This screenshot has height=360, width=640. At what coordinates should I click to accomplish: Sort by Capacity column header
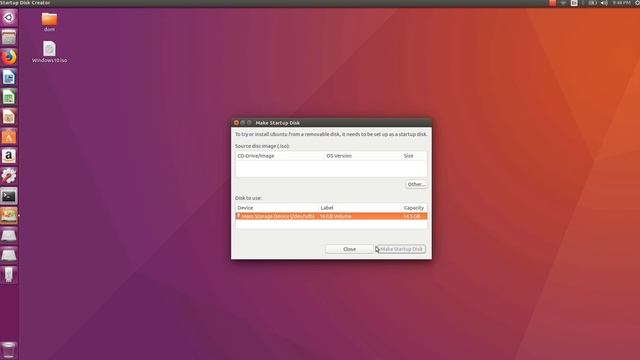[x=414, y=208]
